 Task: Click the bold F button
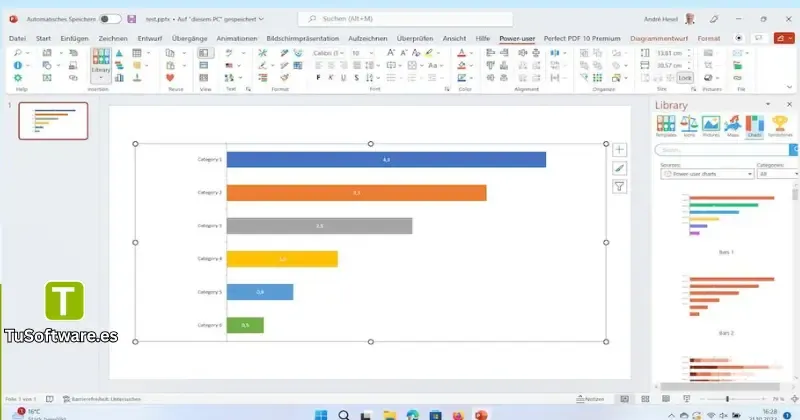click(318, 78)
